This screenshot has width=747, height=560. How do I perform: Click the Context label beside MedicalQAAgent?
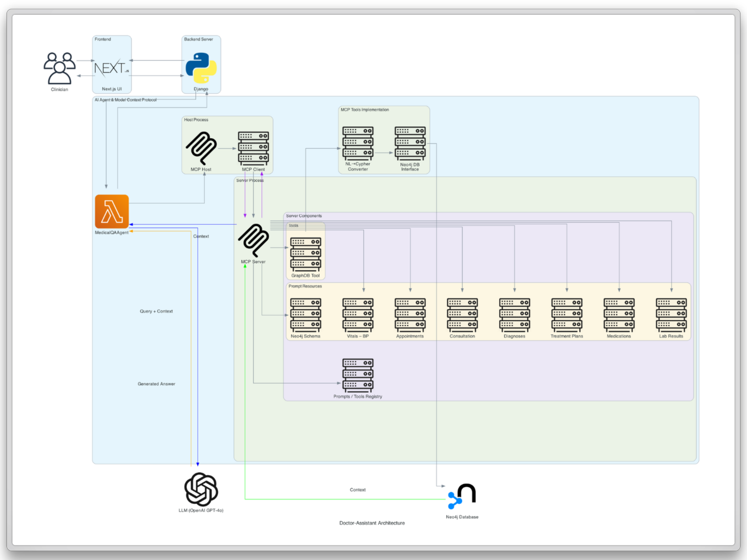point(201,236)
